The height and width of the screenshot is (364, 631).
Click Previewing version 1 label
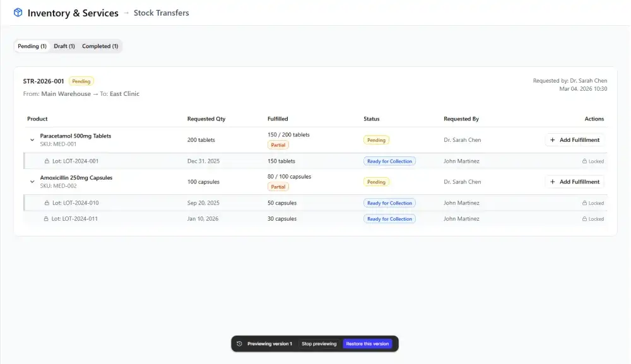point(269,344)
